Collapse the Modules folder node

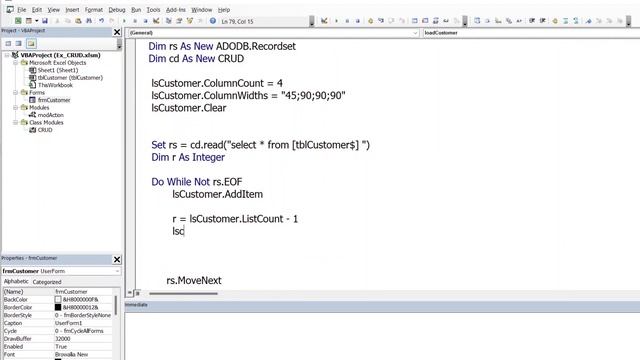click(16, 107)
